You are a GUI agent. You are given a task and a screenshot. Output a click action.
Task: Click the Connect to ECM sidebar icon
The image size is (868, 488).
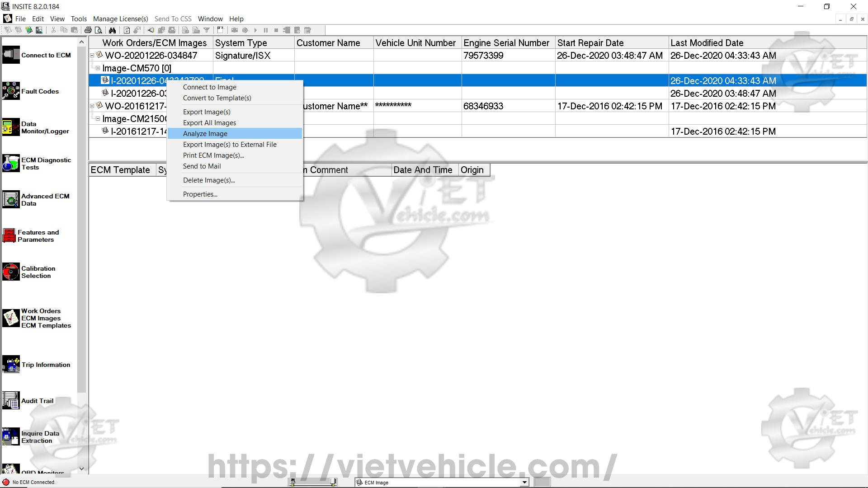coord(11,55)
